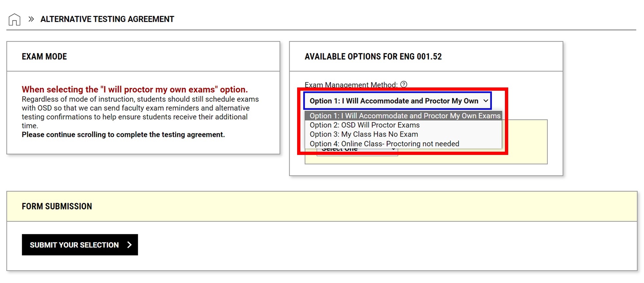Click the Exam Management Method dropdown arrow
The width and height of the screenshot is (644, 283).
pyautogui.click(x=485, y=101)
